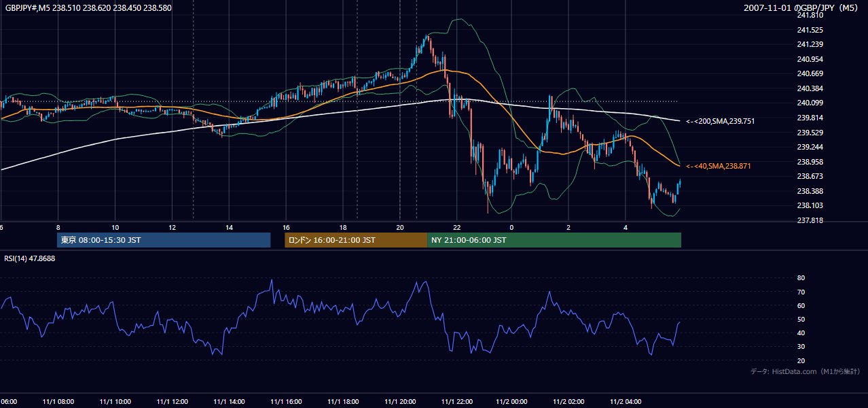Click the 2007-11-01 のGBP/JPY (M5) title

(x=802, y=7)
